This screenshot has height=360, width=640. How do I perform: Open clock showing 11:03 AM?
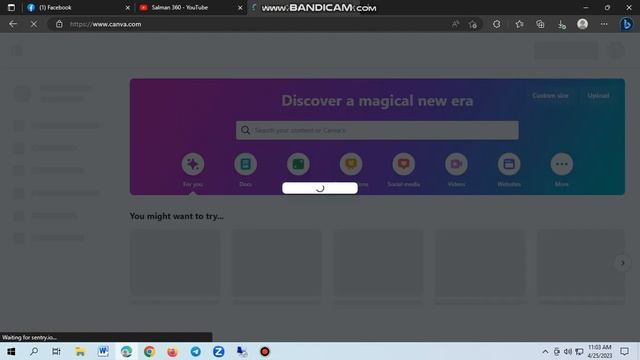point(600,351)
